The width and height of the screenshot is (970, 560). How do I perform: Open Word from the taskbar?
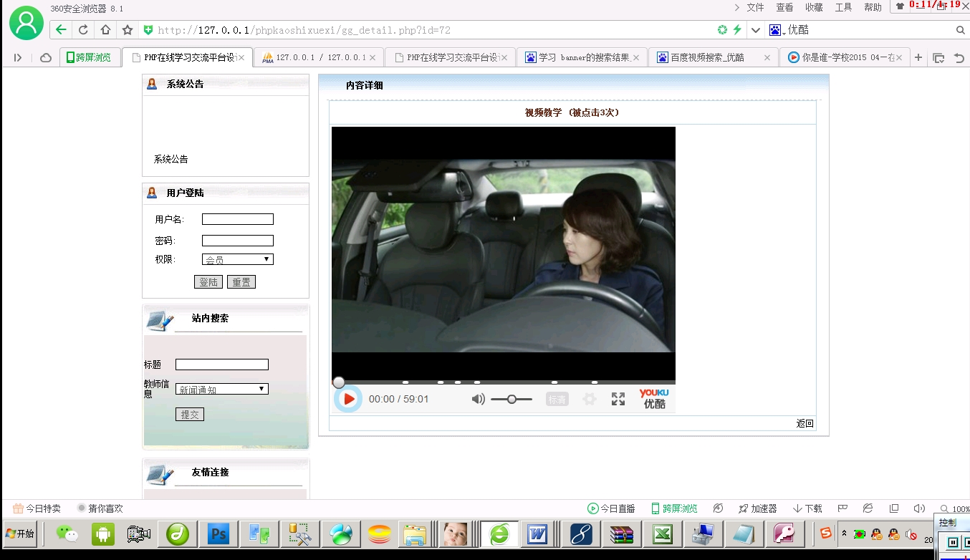click(x=537, y=534)
